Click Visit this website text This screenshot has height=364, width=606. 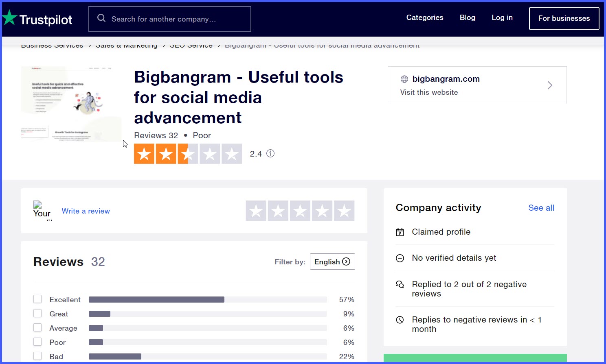pyautogui.click(x=429, y=92)
